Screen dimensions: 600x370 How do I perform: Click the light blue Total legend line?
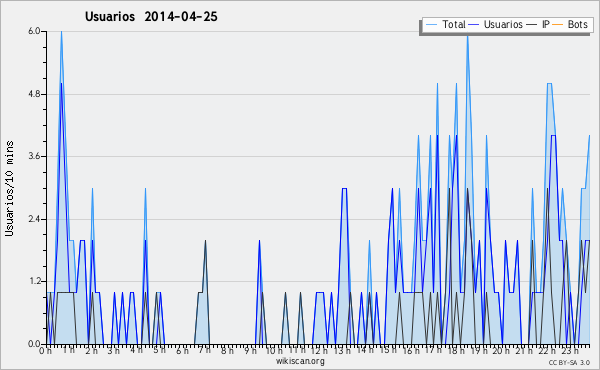431,24
